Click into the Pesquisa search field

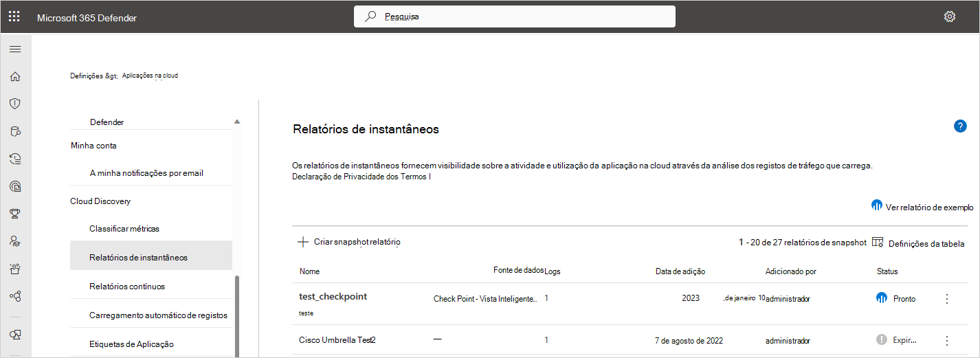pos(514,16)
